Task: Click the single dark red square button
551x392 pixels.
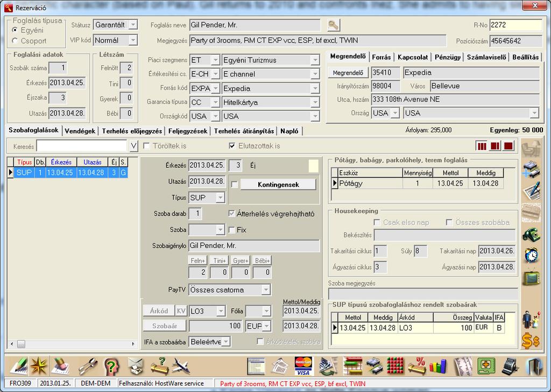Action: point(508,146)
